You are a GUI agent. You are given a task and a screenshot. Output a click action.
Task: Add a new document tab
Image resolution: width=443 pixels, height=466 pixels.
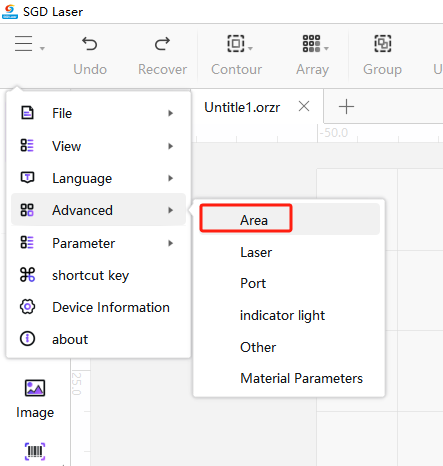(346, 107)
